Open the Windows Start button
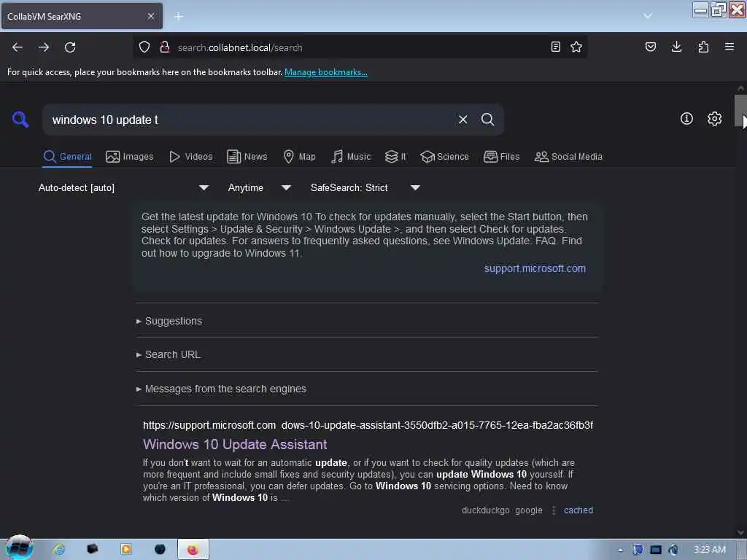The width and height of the screenshot is (747, 560). 19,548
